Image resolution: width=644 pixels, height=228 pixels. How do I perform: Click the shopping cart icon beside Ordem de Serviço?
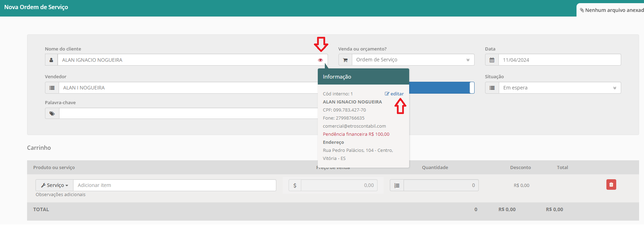[x=345, y=60]
